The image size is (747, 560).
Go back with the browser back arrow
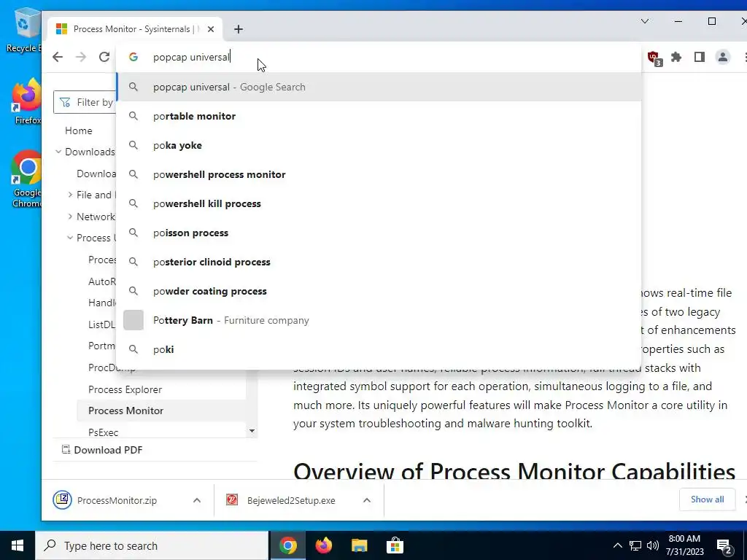58,57
